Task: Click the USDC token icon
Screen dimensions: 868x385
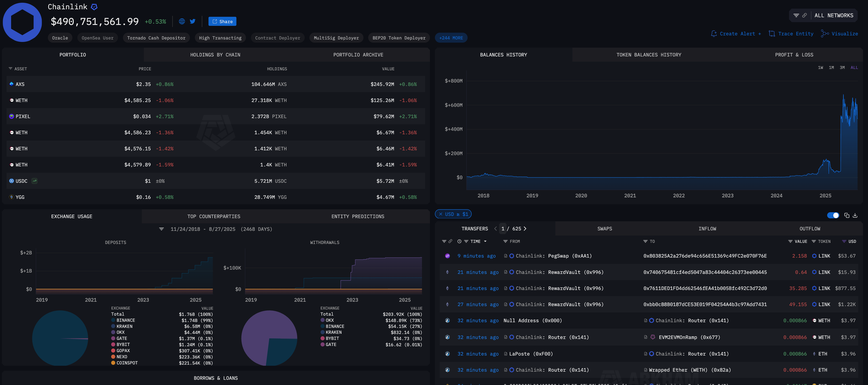Action: [x=11, y=181]
